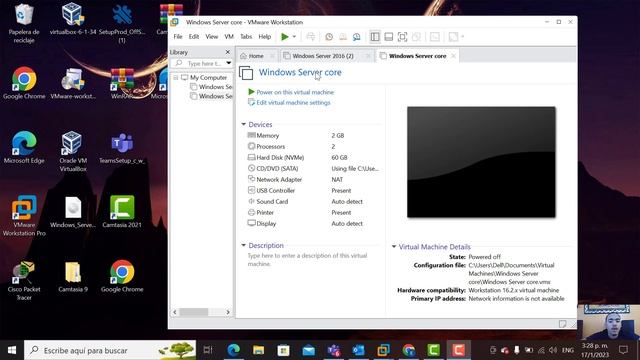Click the Display device

(x=313, y=224)
